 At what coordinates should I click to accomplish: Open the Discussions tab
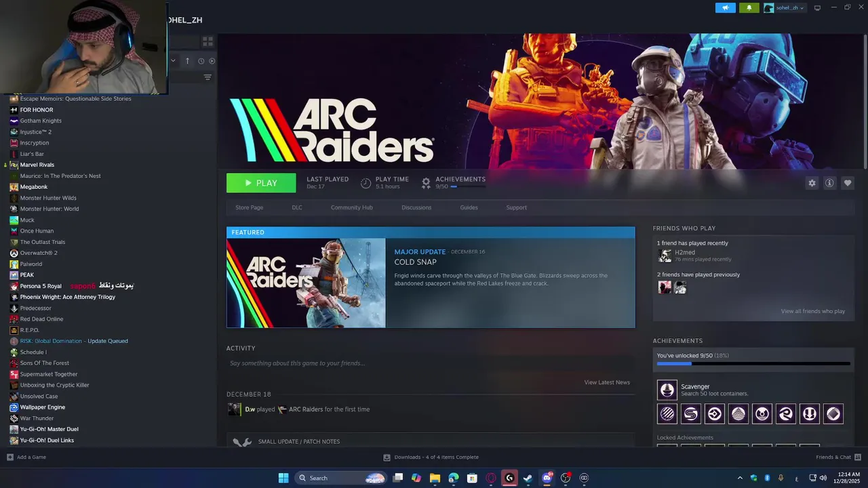pyautogui.click(x=416, y=207)
